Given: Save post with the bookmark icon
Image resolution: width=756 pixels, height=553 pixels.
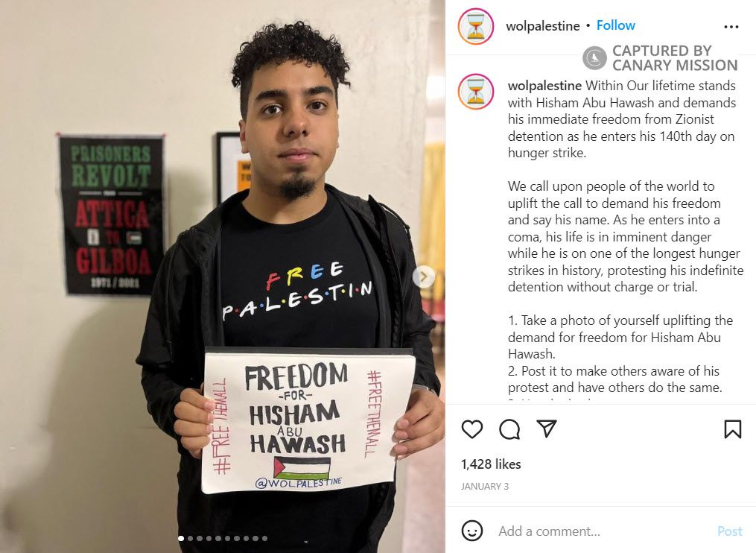Looking at the screenshot, I should 732,429.
